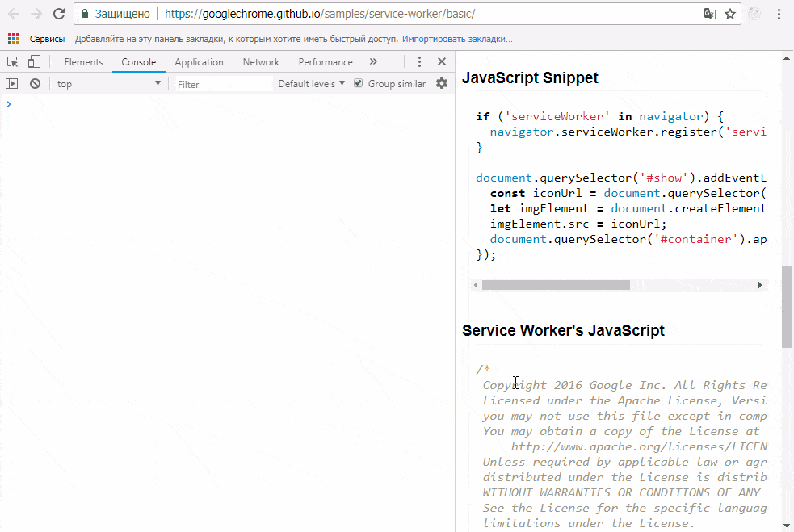Click the snippet scrollbar left arrow
Image resolution: width=794 pixels, height=532 pixels.
click(x=476, y=285)
